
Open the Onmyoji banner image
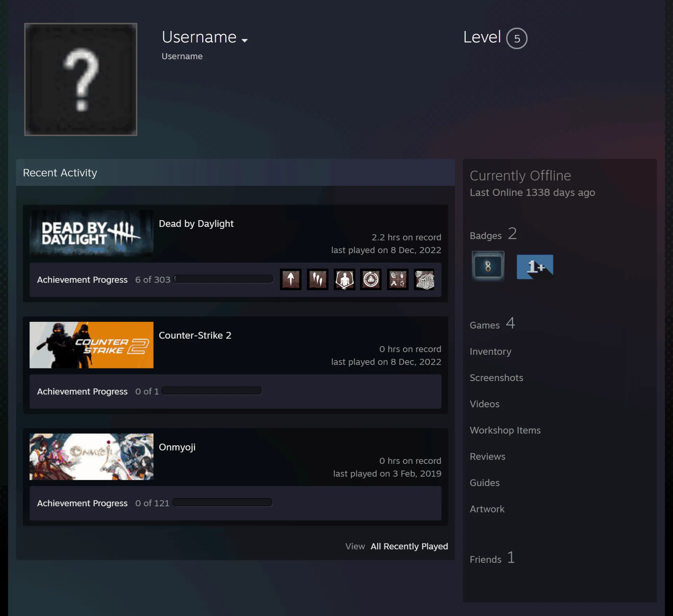tap(91, 456)
